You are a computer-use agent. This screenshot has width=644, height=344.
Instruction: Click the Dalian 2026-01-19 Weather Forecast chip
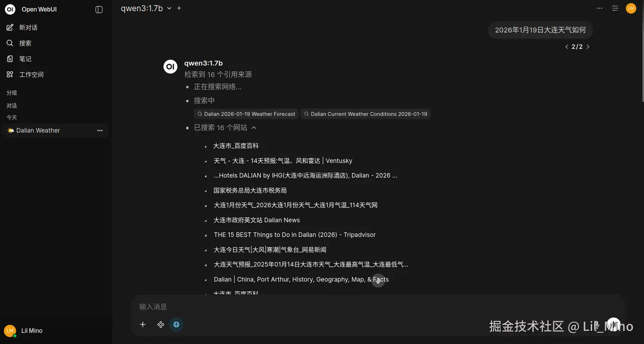246,114
